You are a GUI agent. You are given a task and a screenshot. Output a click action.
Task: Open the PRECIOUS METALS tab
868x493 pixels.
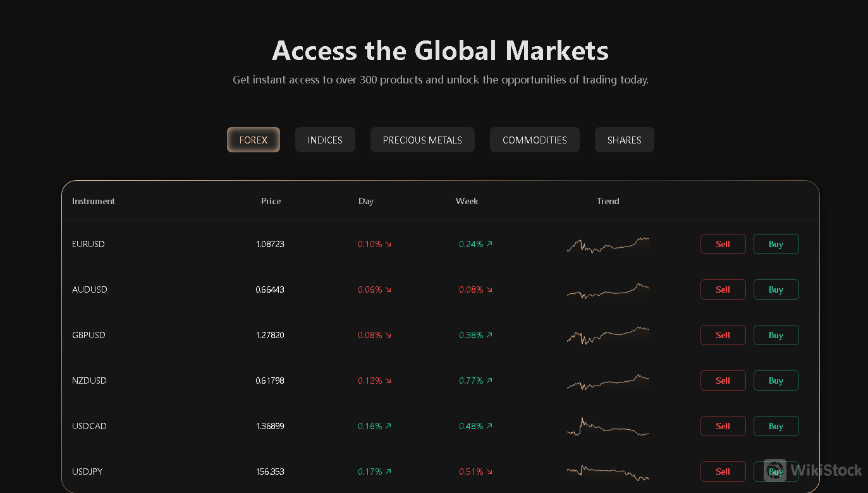tap(422, 140)
